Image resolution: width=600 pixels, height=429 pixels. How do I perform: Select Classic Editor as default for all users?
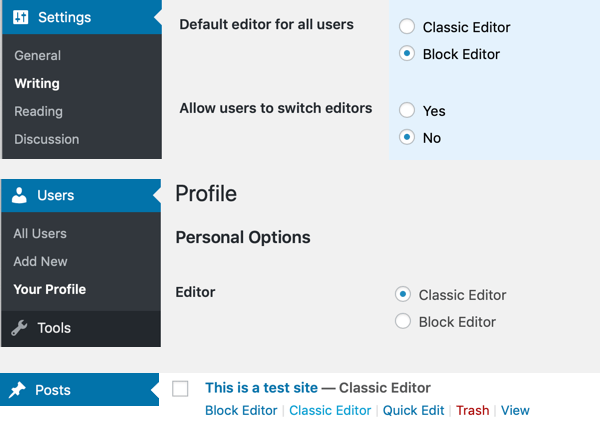point(407,27)
